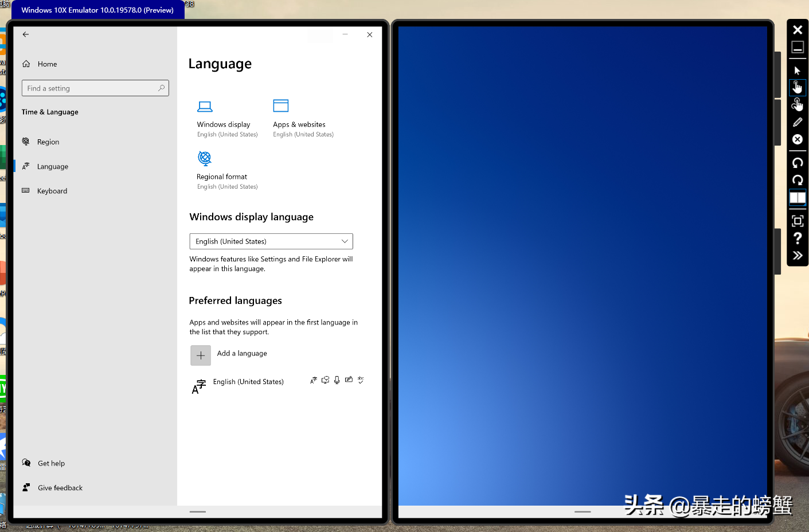Go back using the Settings back arrow

click(x=25, y=34)
